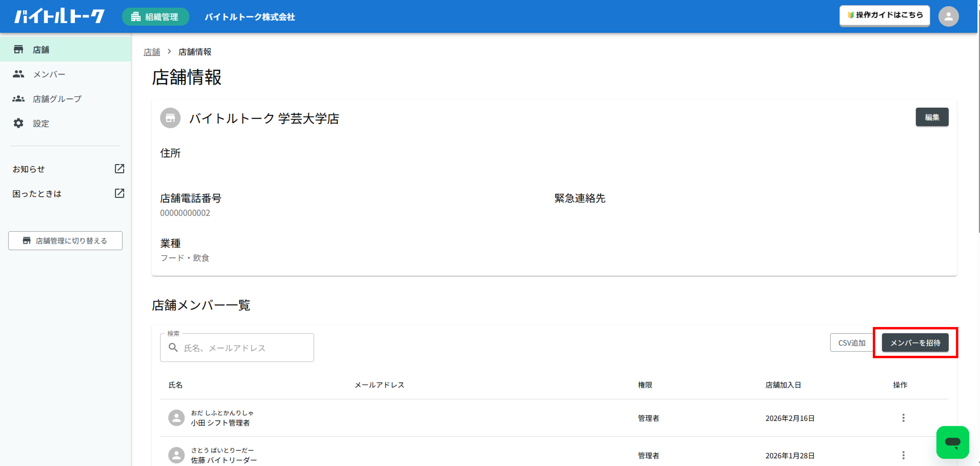
Task: Click the 店舗情報 breadcrumb text
Action: point(195,52)
